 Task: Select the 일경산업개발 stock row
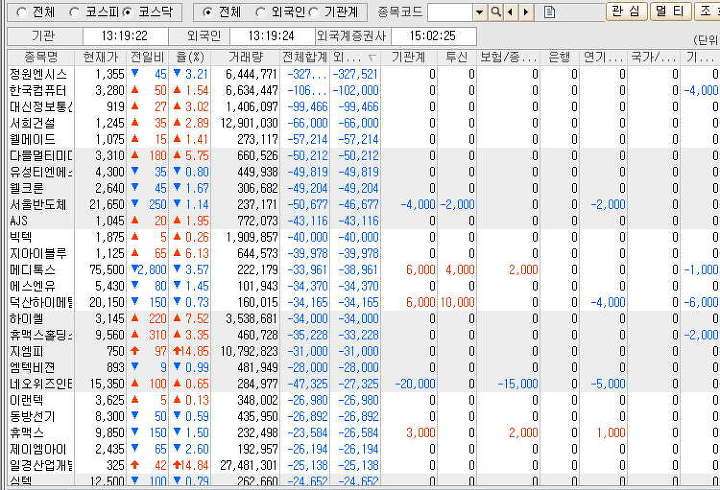pyautogui.click(x=364, y=465)
